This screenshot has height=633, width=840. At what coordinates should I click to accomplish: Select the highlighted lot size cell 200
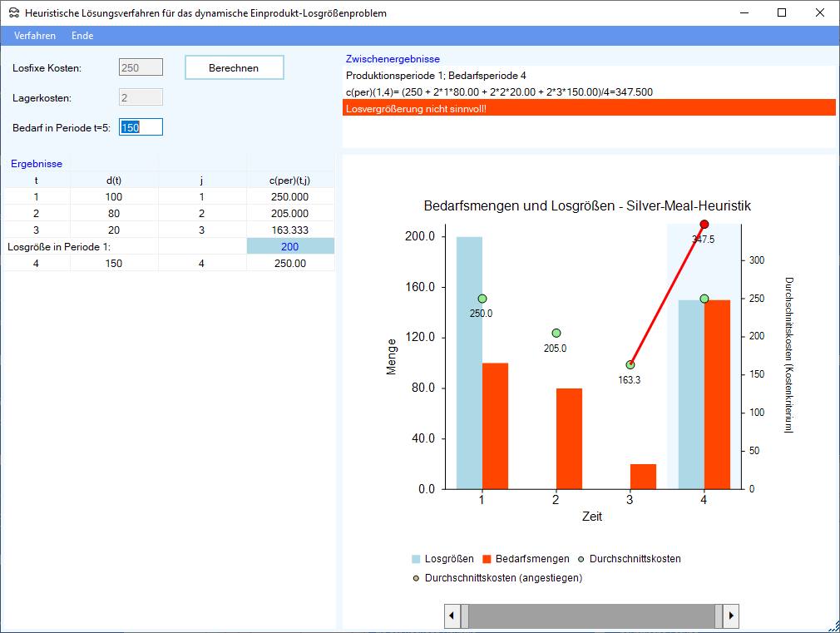point(290,246)
